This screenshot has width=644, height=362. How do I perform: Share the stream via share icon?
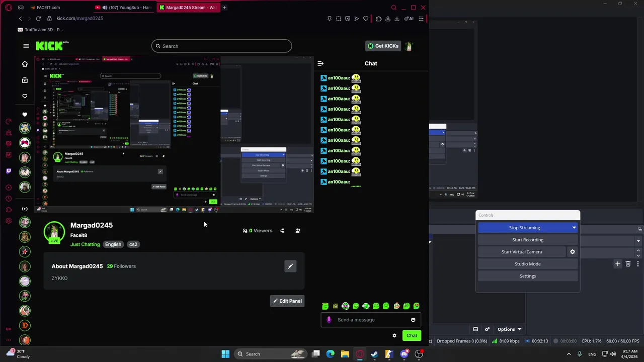(282, 231)
